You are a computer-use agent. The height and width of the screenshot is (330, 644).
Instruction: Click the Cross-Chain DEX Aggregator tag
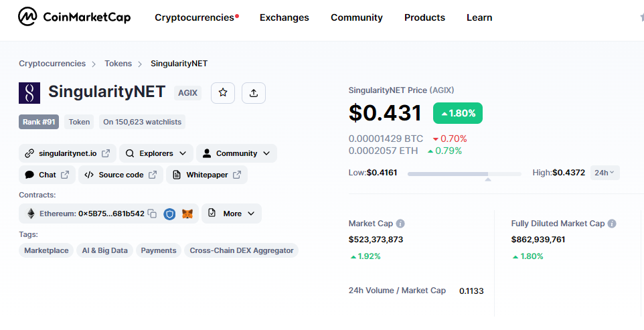pyautogui.click(x=242, y=250)
